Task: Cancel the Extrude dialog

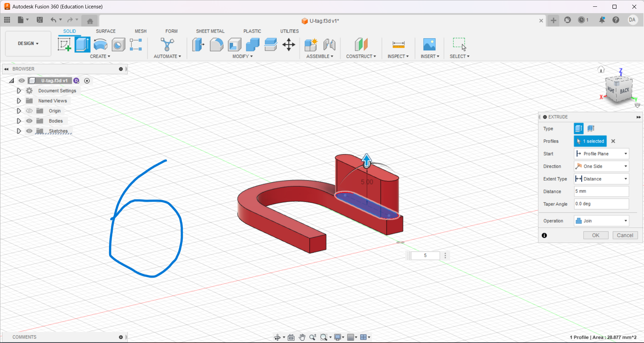Action: point(625,235)
